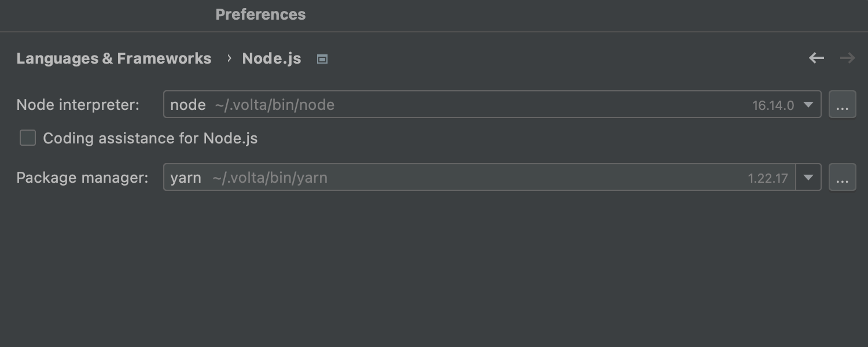Click the 1.22.17 yarn version text
The width and height of the screenshot is (868, 347).
pyautogui.click(x=768, y=178)
